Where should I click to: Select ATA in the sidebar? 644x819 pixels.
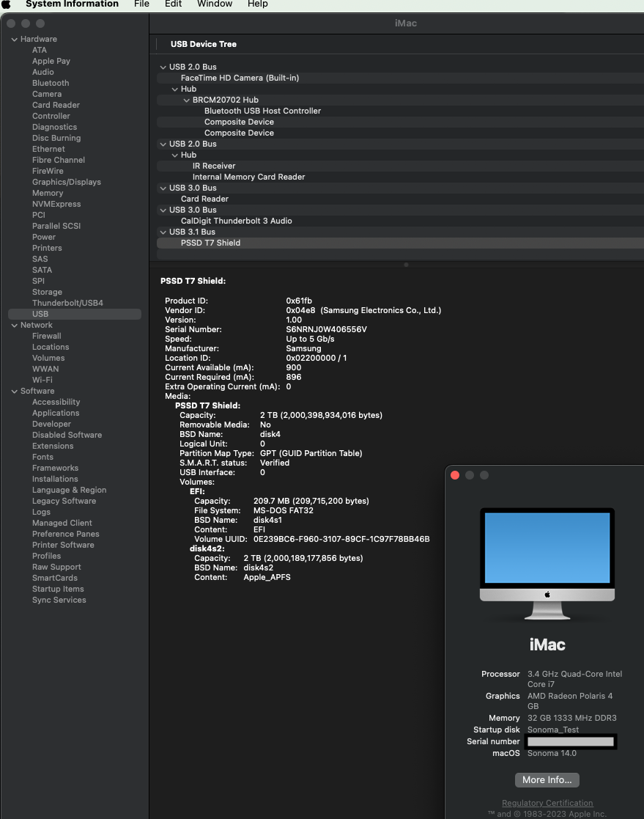tap(39, 50)
